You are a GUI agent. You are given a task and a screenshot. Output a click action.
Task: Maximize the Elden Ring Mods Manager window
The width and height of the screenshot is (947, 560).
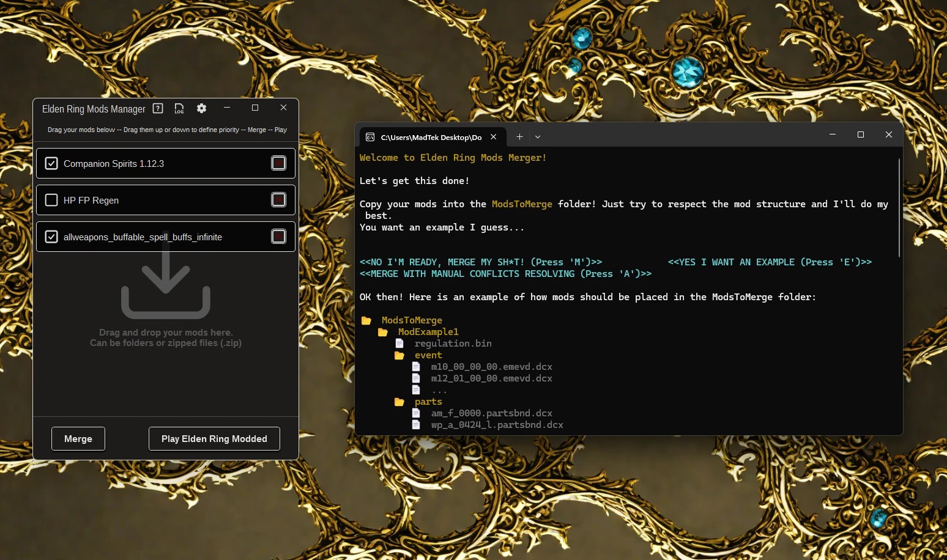click(255, 108)
